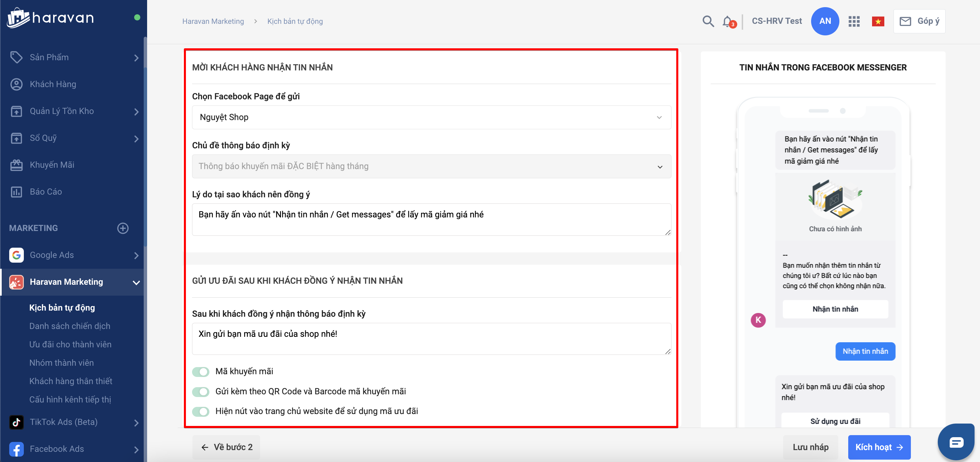Open the live chat bubble icon
The image size is (980, 462).
click(x=956, y=442)
